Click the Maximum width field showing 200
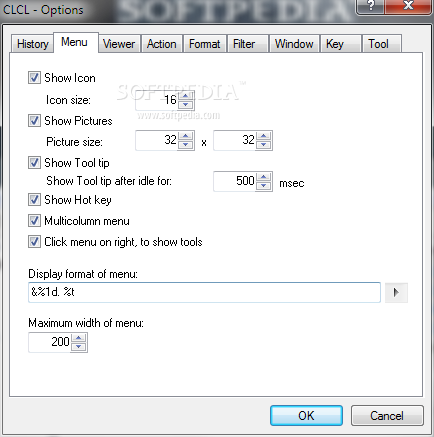The width and height of the screenshot is (434, 437). point(50,342)
